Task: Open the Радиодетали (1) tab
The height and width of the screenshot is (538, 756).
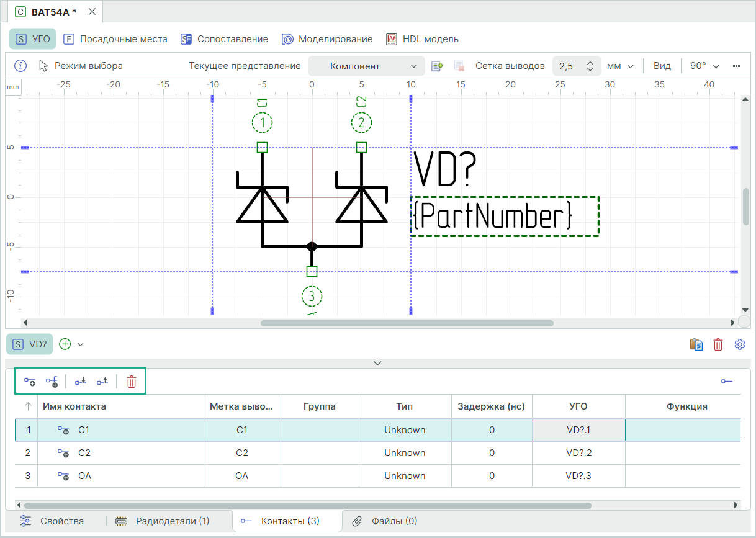Action: pos(164,521)
